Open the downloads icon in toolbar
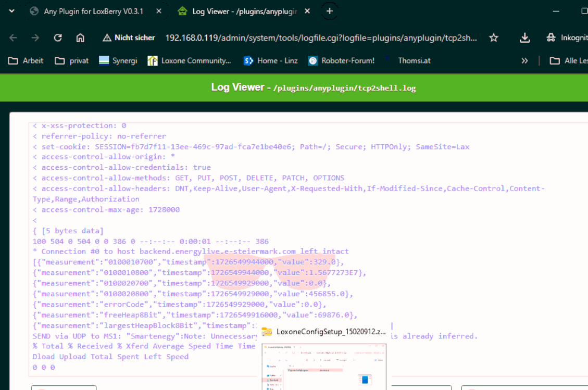 [524, 37]
